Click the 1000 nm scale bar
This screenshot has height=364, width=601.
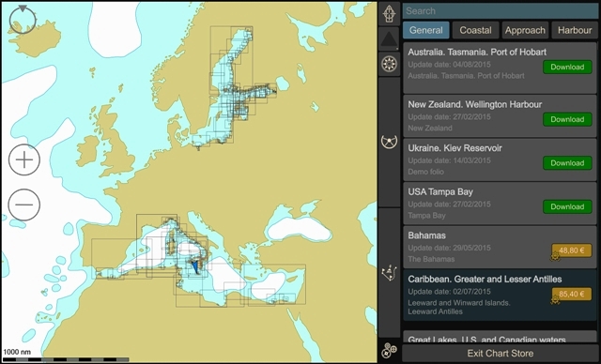(66, 359)
